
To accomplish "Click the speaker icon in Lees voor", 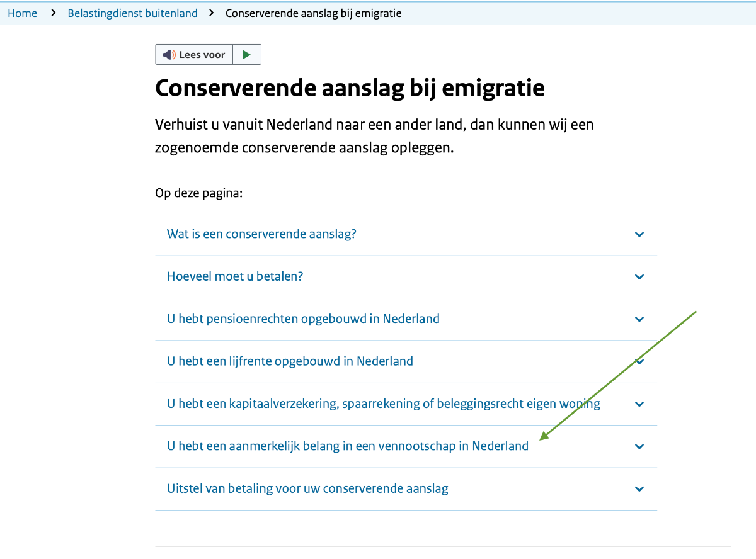I will 169,55.
